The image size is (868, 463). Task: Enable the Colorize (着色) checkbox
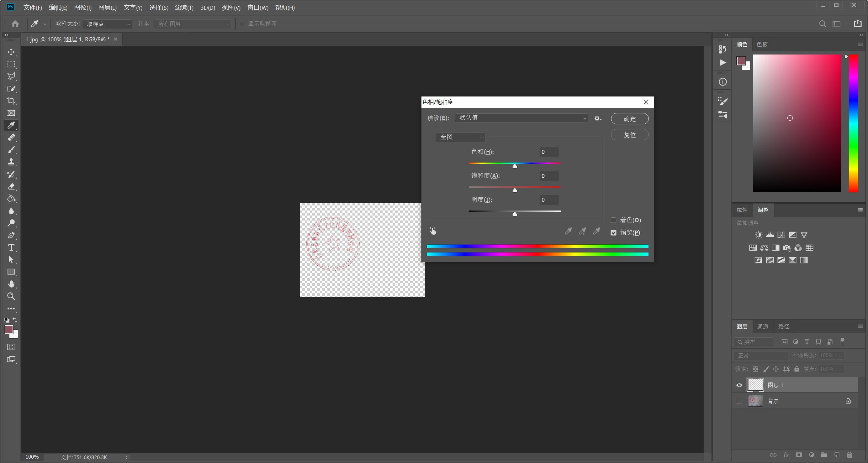point(613,220)
